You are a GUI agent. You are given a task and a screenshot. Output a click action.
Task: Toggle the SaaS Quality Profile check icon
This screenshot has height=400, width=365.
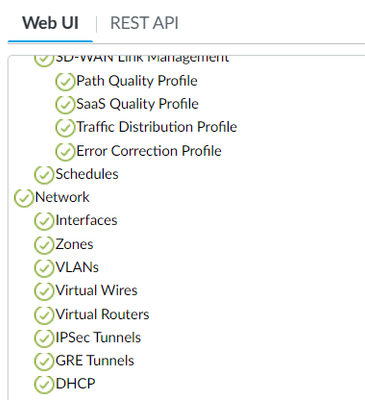click(65, 105)
